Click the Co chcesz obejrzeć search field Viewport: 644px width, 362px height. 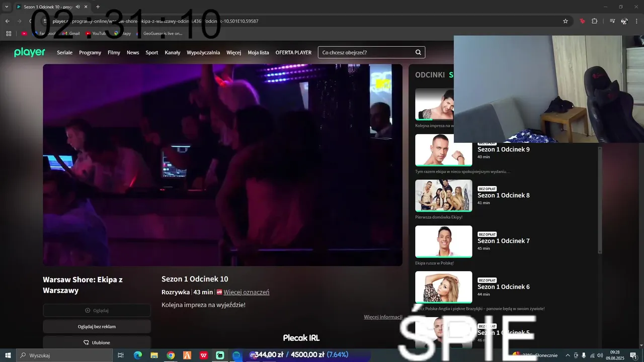371,52
